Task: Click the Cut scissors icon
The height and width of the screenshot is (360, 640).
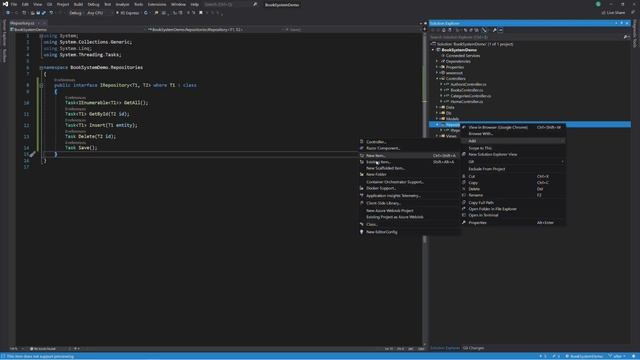Action: 464,176
